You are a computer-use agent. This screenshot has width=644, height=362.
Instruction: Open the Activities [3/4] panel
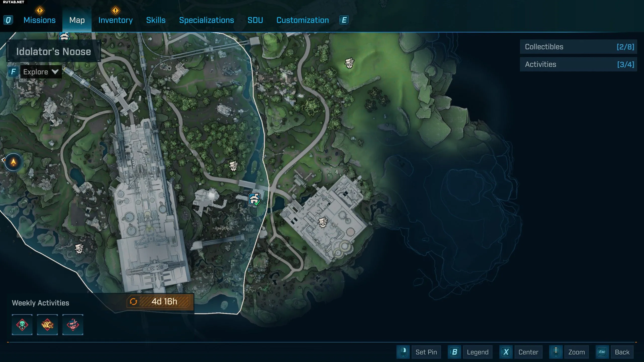(x=578, y=64)
